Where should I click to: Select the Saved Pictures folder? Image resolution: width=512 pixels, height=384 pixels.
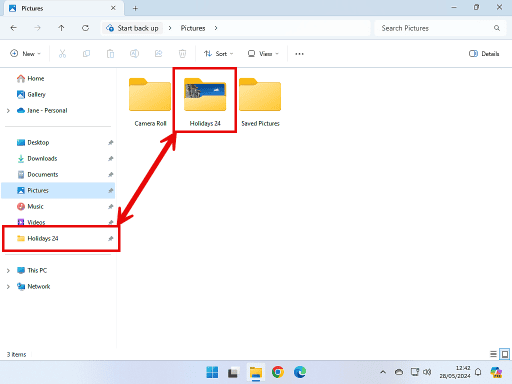[x=260, y=102]
